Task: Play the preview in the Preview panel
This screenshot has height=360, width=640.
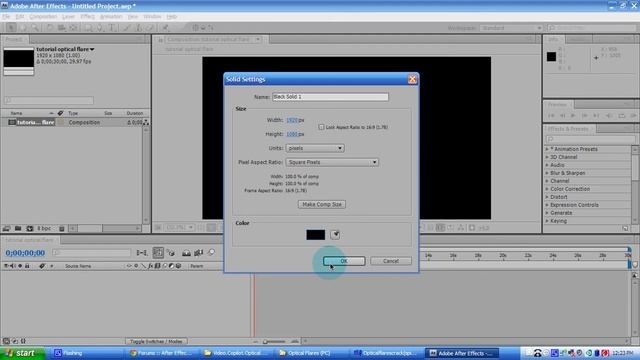Action: coord(573,116)
